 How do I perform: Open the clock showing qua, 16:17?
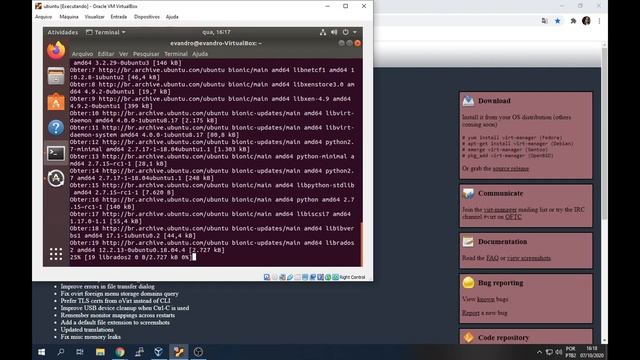[x=216, y=32]
